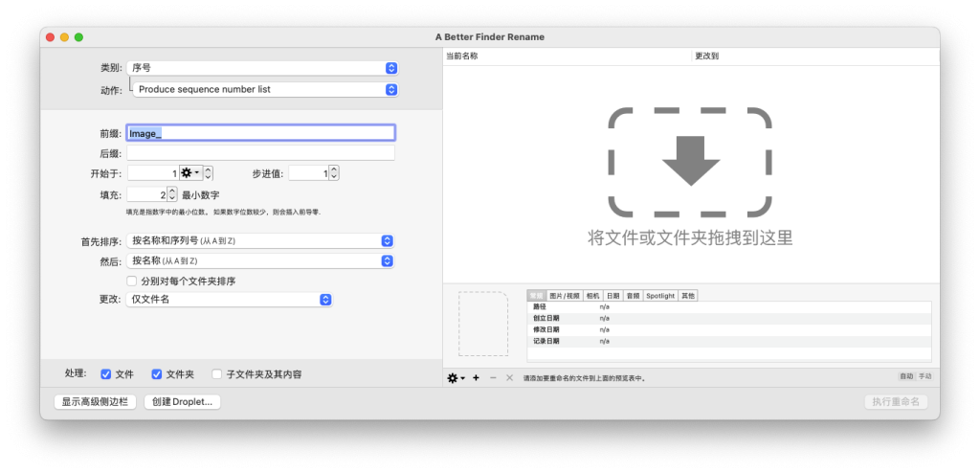Open the gear menu below the preview
Screen dimensions: 980x473
click(x=457, y=378)
